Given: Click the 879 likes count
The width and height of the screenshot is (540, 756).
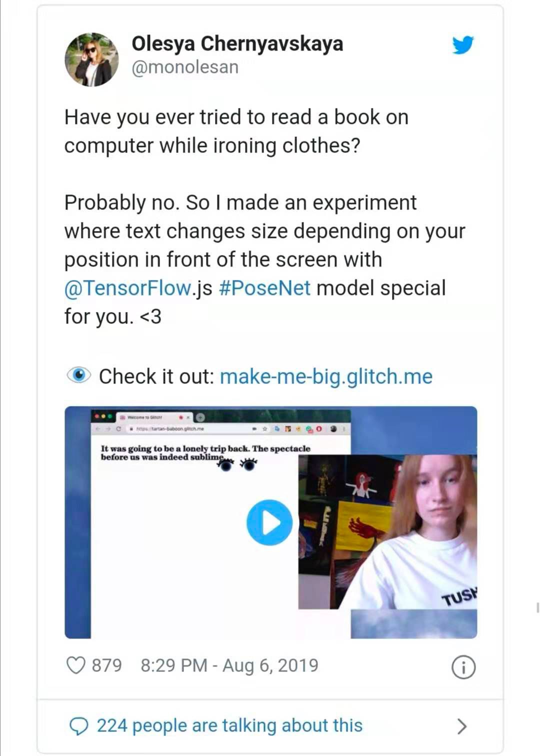Looking at the screenshot, I should coord(107,665).
